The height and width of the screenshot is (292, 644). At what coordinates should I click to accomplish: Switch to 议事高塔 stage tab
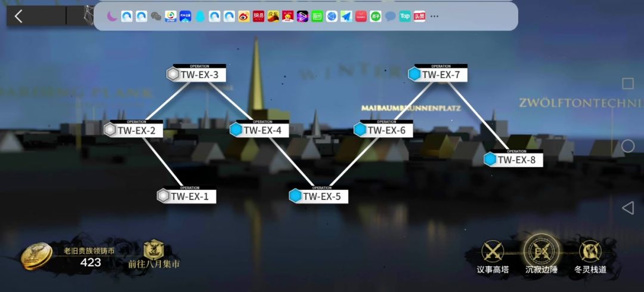tap(493, 258)
